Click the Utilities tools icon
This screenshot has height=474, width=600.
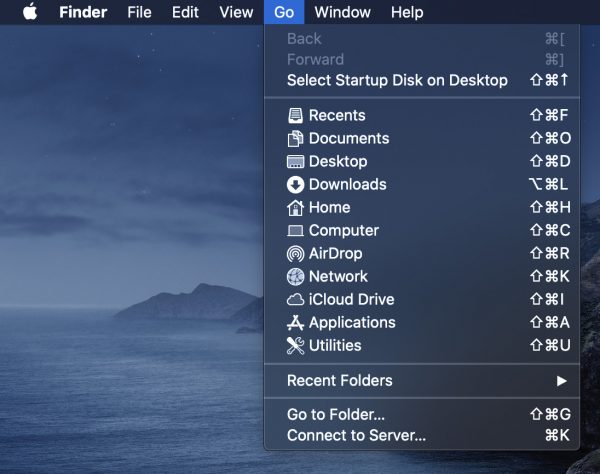pos(295,345)
